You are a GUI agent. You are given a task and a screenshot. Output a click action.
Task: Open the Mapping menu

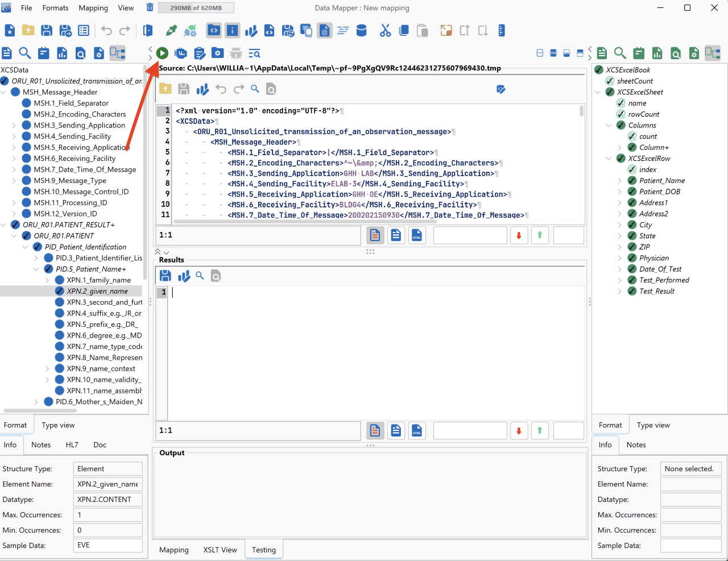coord(93,8)
